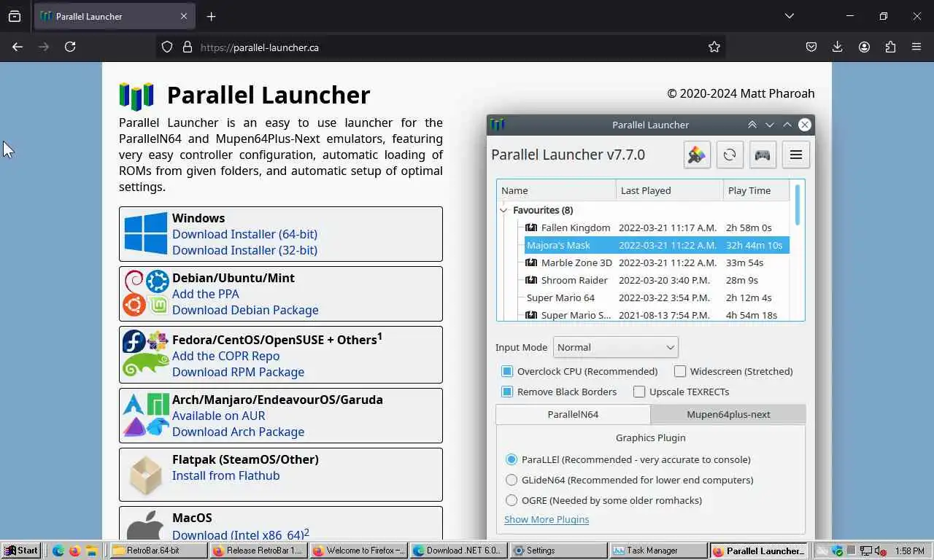Click Add the COPR Repo link
The width and height of the screenshot is (934, 560).
tap(225, 356)
